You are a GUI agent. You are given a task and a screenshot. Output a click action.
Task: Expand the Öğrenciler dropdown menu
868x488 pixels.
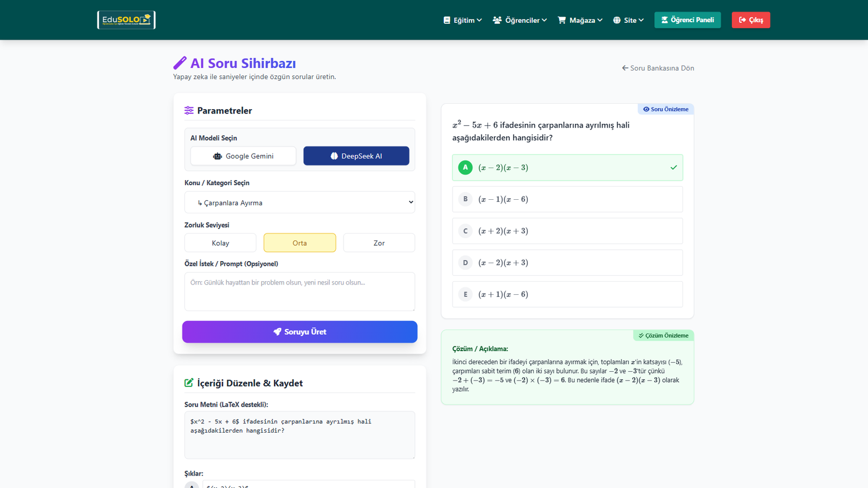click(x=520, y=20)
